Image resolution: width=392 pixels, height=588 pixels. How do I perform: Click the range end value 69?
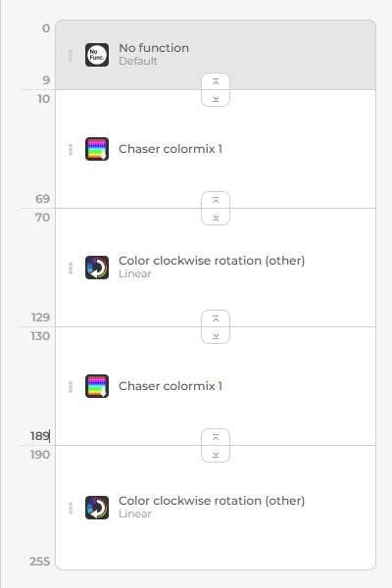(x=42, y=198)
